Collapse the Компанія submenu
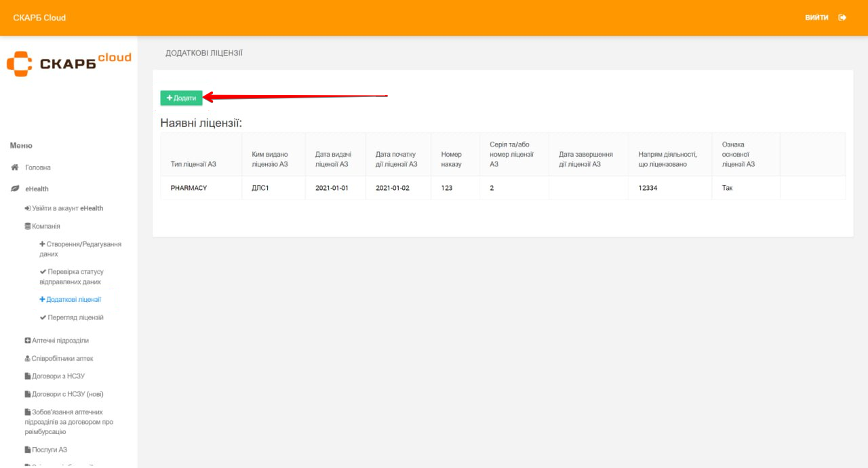This screenshot has width=868, height=468. [45, 227]
